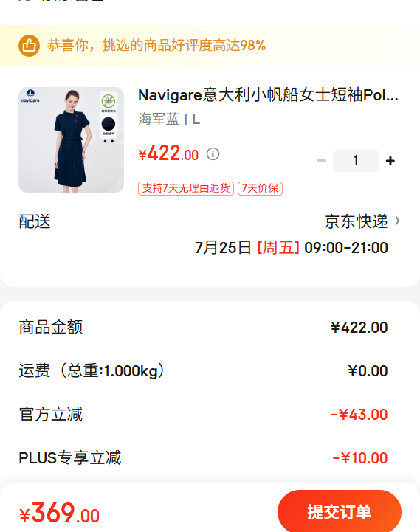Click the PLUS专享立减 discount amount
The image size is (420, 532).
(x=360, y=458)
